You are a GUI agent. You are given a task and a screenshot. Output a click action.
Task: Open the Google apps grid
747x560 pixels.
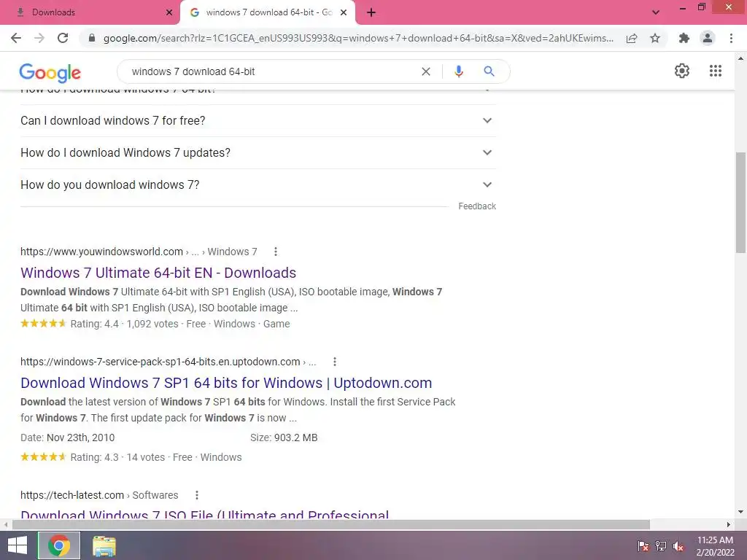(716, 71)
